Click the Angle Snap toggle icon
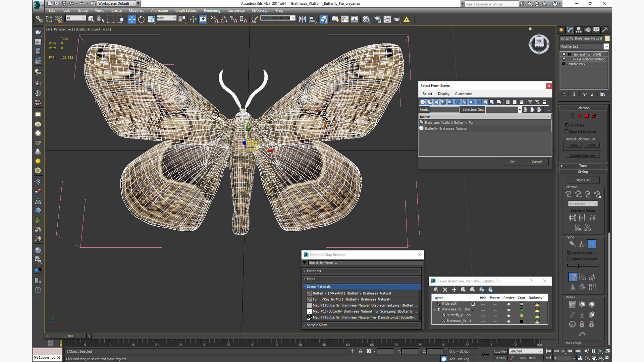The image size is (644, 362). coord(224,19)
